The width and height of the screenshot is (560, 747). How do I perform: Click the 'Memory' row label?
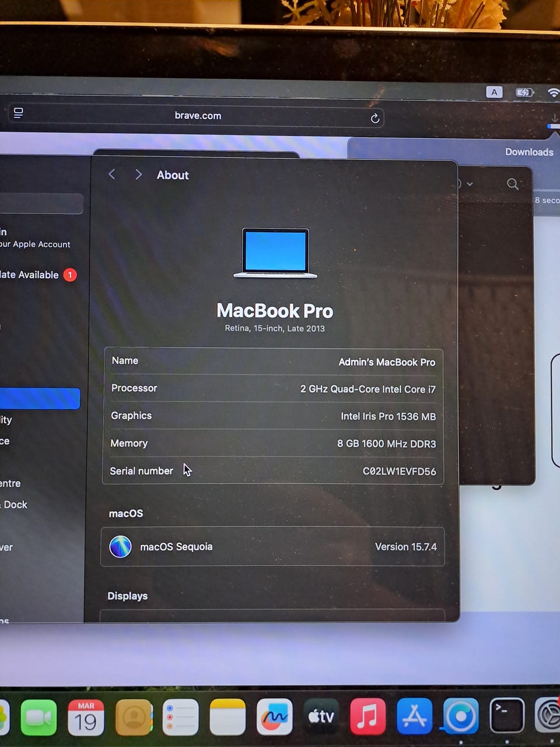[129, 444]
